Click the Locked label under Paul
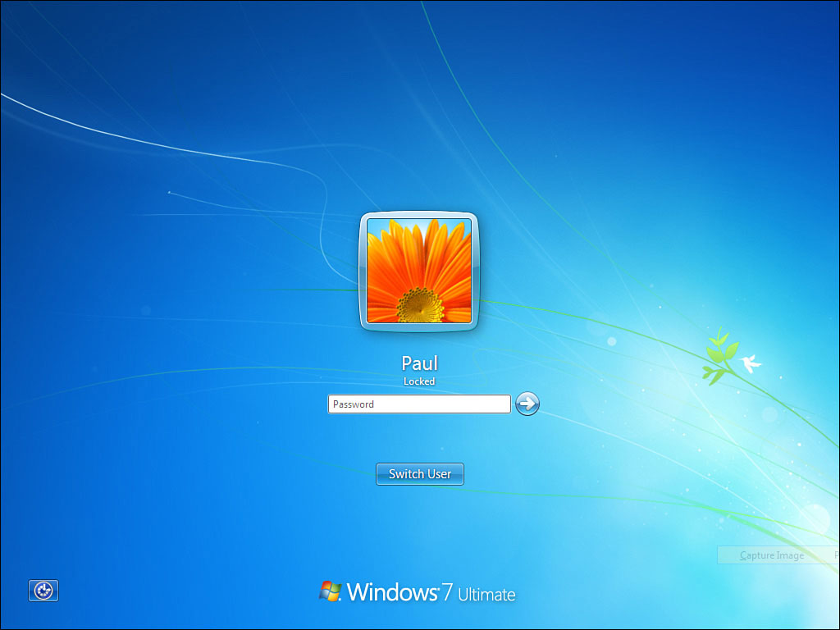 click(x=419, y=381)
